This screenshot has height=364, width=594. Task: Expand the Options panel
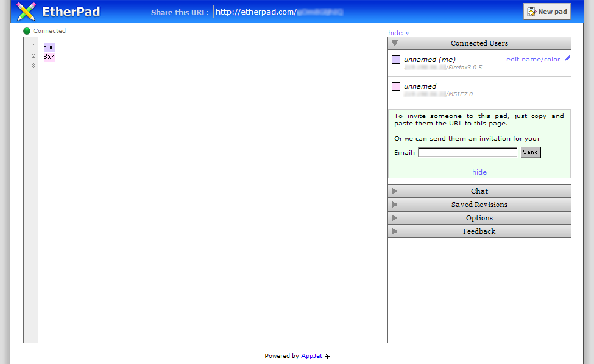point(479,218)
